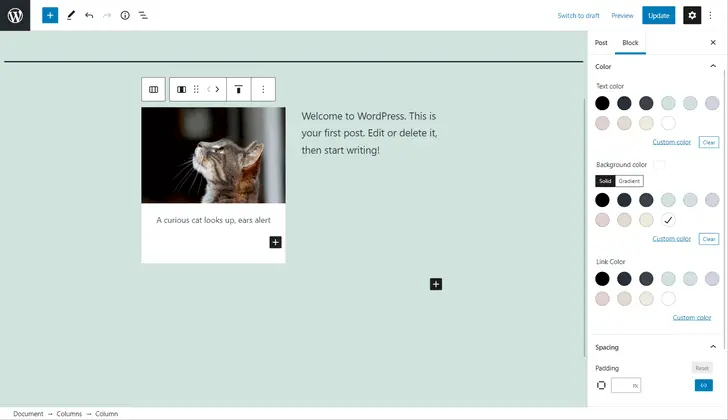This screenshot has width=728, height=420.
Task: Select Gradient background type
Action: click(x=629, y=181)
